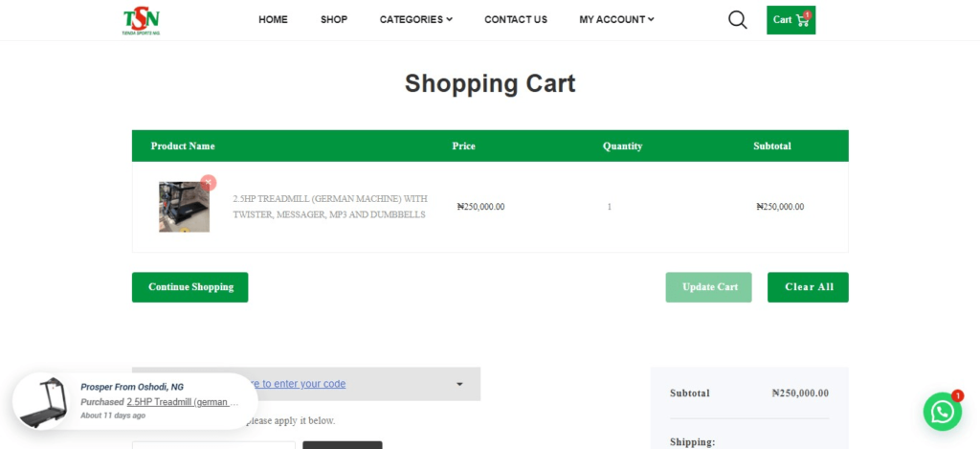Open the cart button in the header
This screenshot has height=449, width=980.
click(x=791, y=20)
